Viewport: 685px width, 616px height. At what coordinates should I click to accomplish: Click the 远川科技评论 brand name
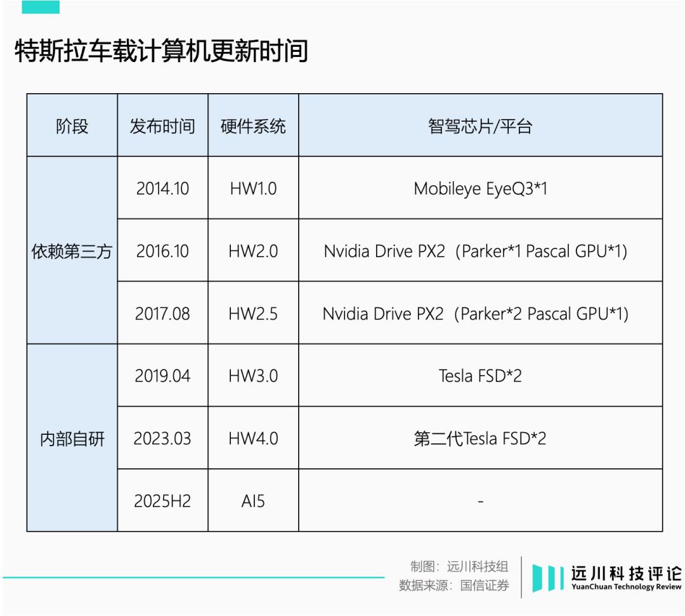(626, 573)
